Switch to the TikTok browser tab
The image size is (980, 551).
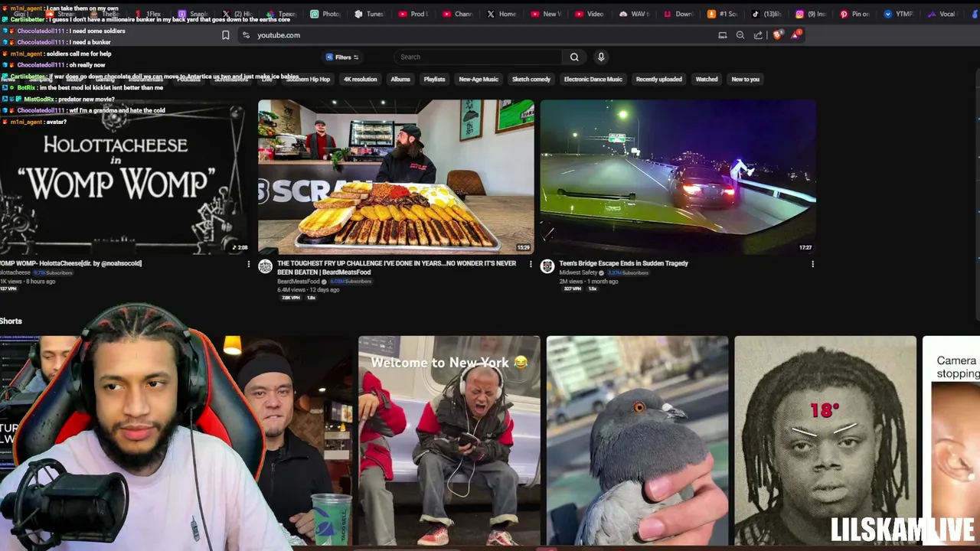[x=767, y=14]
